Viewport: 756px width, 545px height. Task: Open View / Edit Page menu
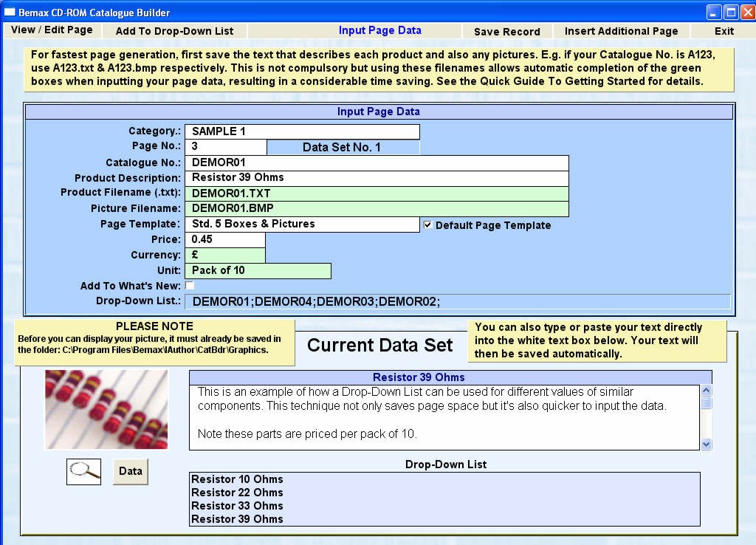(x=52, y=30)
